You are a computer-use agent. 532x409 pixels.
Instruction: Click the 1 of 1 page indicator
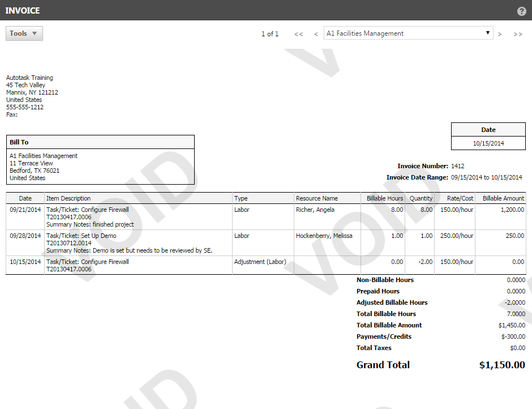tap(270, 34)
